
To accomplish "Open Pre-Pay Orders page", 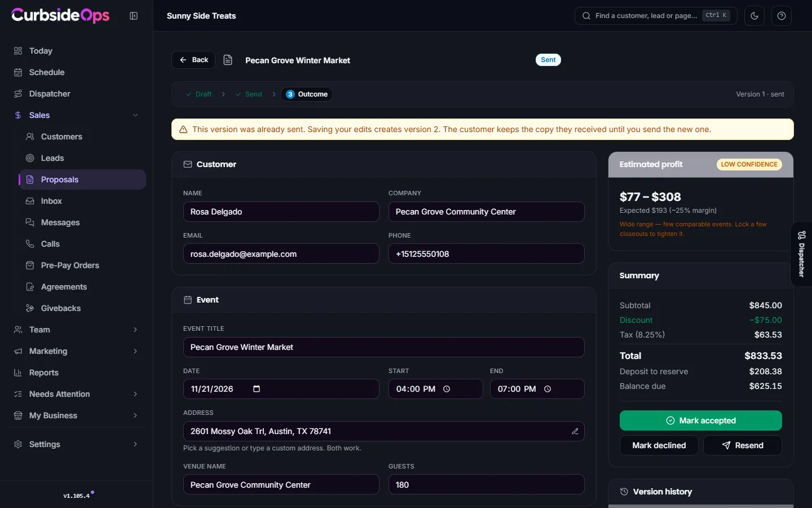I will point(82,265).
